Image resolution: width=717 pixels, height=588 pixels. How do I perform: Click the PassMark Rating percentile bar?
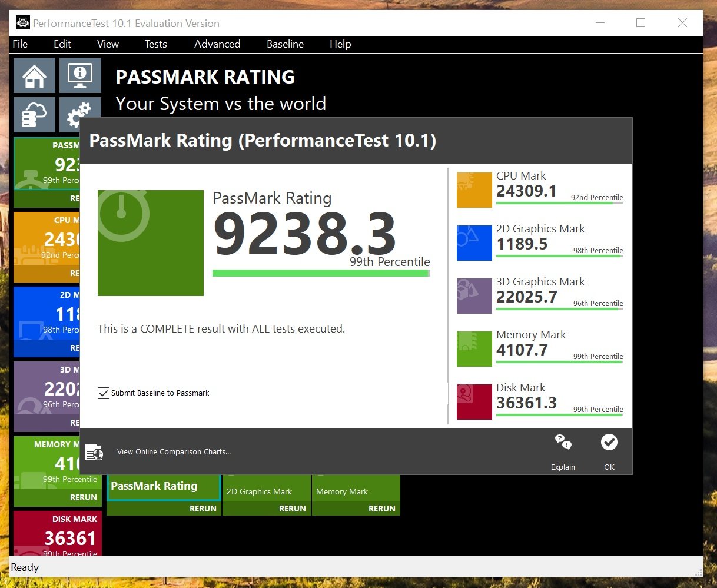pos(321,273)
